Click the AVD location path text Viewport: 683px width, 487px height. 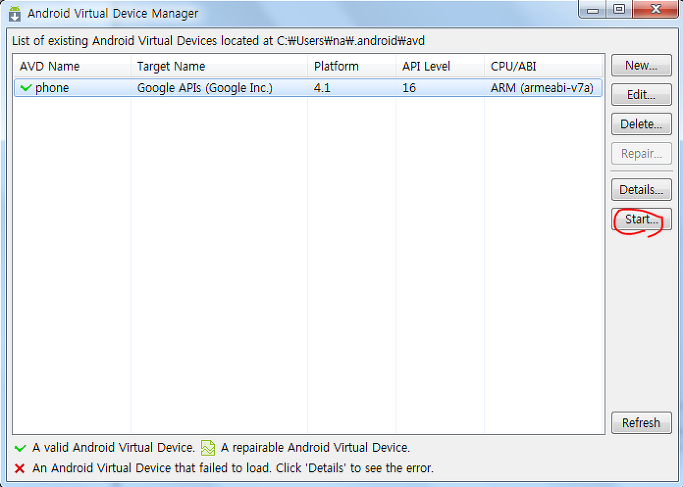(x=351, y=41)
